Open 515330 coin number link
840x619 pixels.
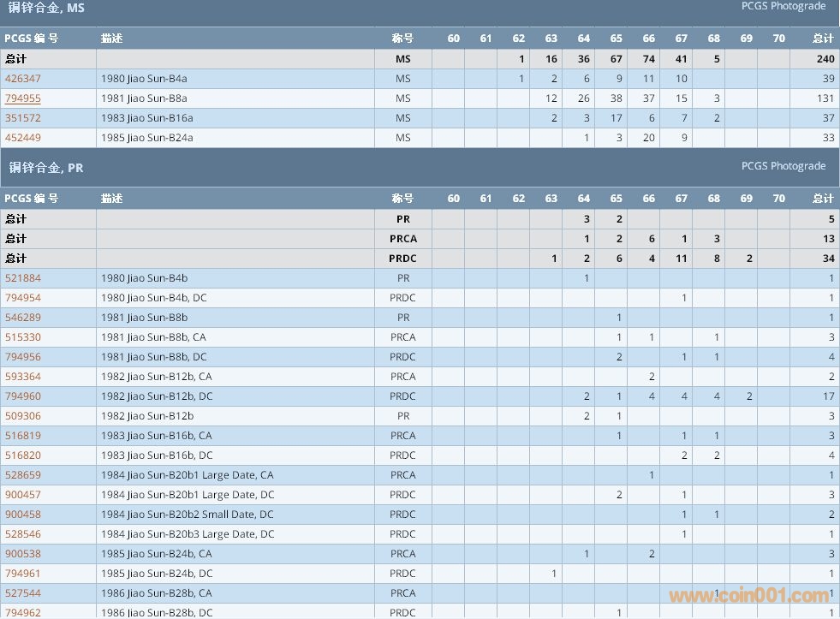click(23, 337)
